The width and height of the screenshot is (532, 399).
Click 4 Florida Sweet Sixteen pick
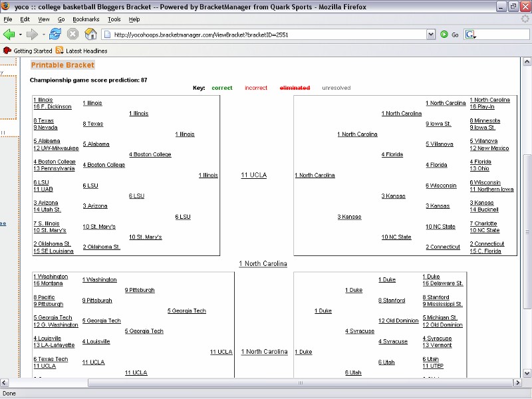(x=392, y=154)
